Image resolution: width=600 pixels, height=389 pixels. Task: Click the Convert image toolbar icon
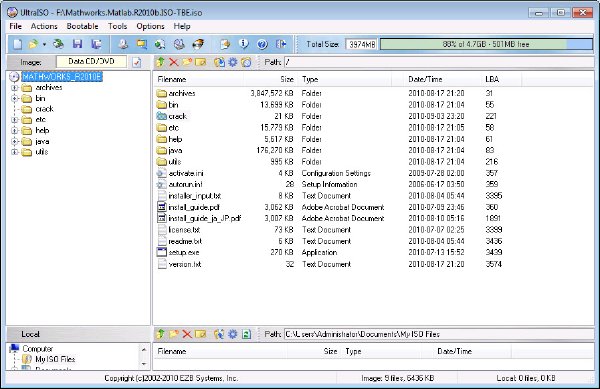[160, 44]
